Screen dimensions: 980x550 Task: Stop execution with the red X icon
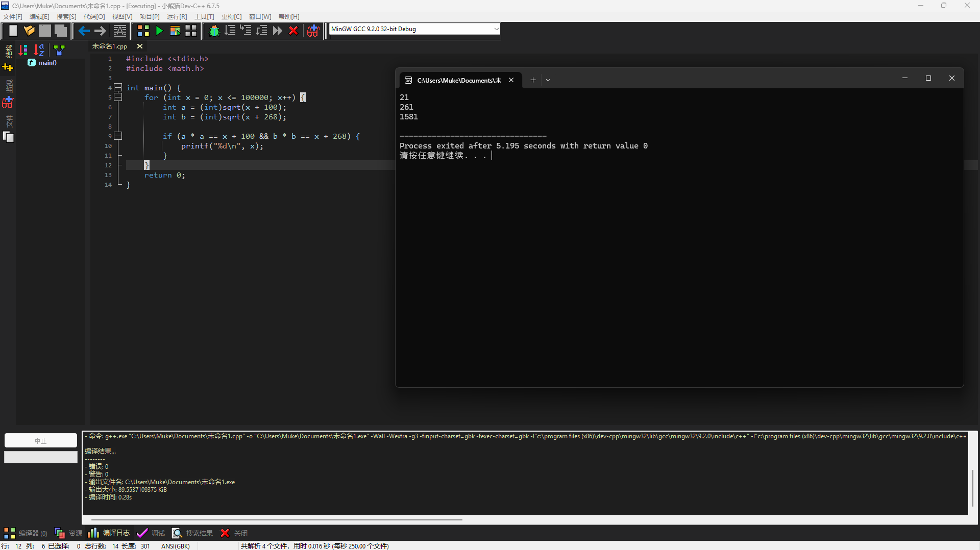point(293,31)
